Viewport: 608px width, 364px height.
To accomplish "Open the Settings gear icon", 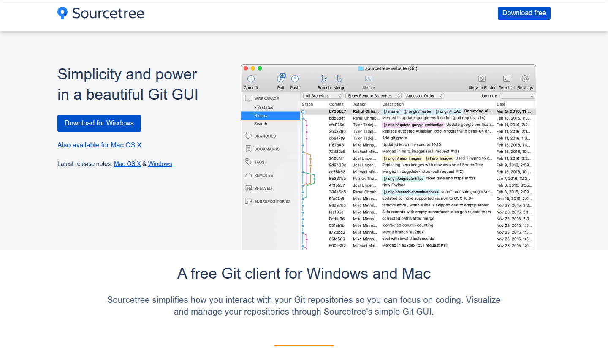I will [x=525, y=80].
